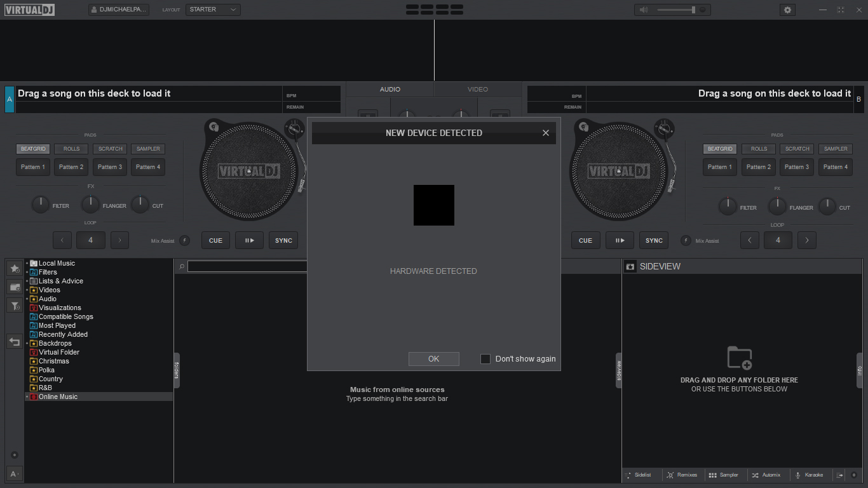
Task: Click the Online Music folder icon
Action: [x=34, y=396]
